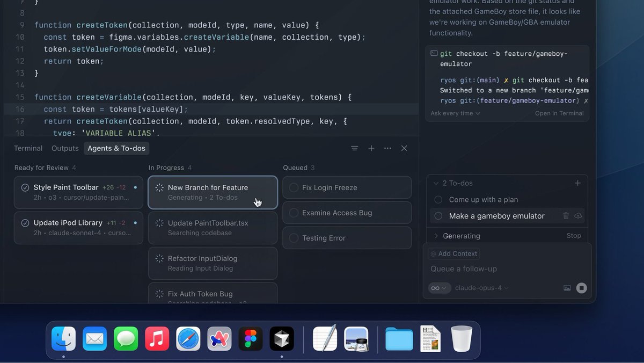The image size is (644, 363).
Task: Open the blue folder in the dock
Action: click(x=399, y=339)
